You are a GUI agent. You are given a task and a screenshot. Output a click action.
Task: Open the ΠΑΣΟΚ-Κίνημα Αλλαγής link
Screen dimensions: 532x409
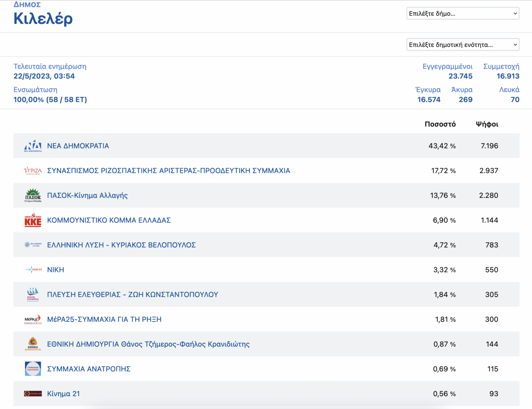(87, 195)
